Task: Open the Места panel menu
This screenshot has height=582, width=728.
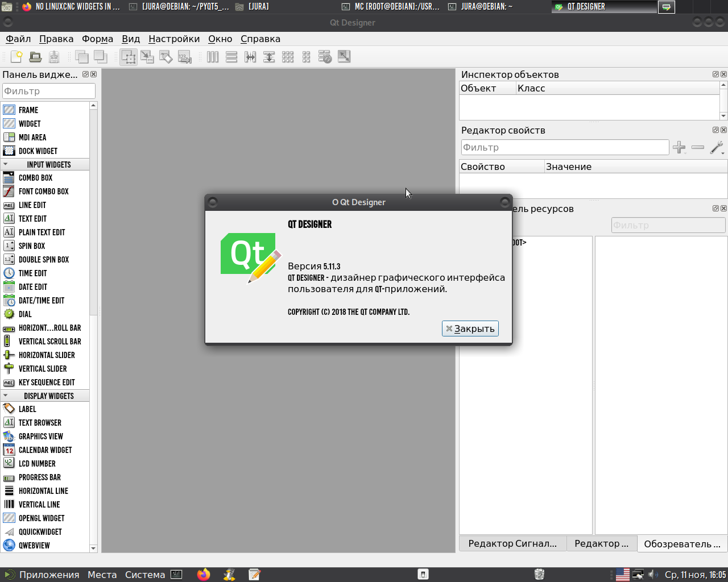Action: pos(102,575)
